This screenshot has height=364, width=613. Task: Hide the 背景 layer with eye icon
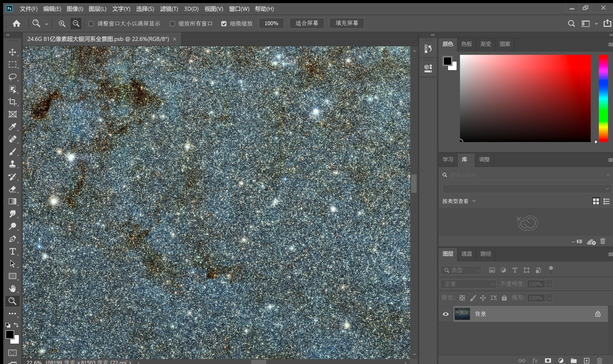(x=446, y=314)
